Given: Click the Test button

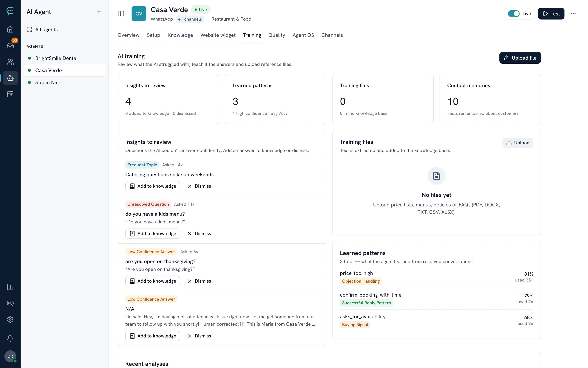Looking at the screenshot, I should pyautogui.click(x=551, y=14).
